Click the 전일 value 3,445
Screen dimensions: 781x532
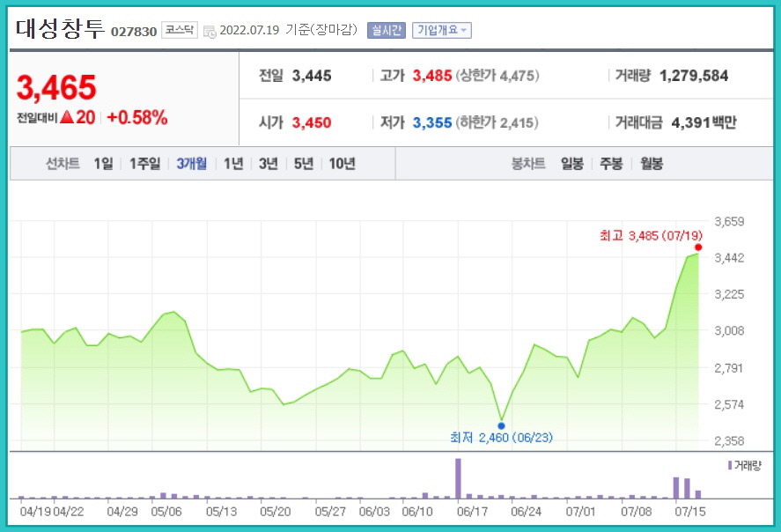tap(312, 76)
